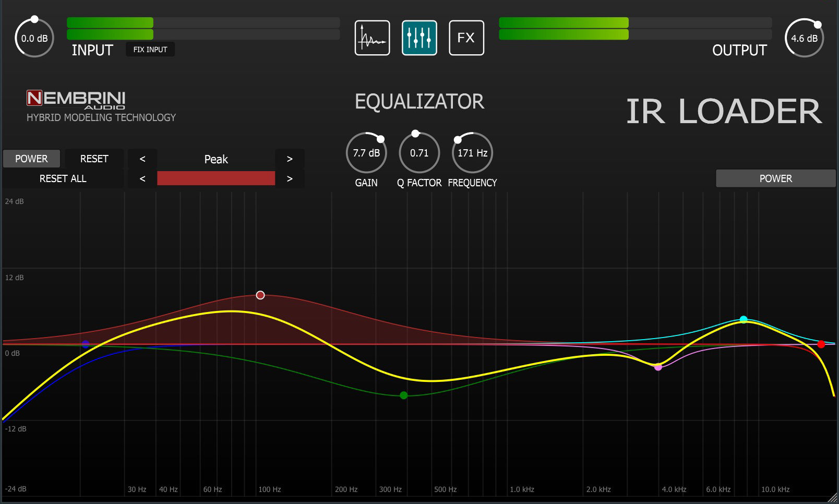The height and width of the screenshot is (504, 839).
Task: Click the Output gain knob
Action: (804, 38)
